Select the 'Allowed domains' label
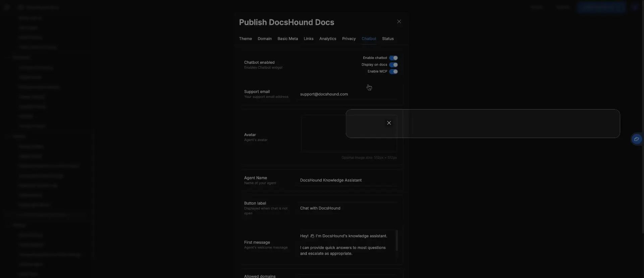The image size is (644, 278). pyautogui.click(x=260, y=276)
